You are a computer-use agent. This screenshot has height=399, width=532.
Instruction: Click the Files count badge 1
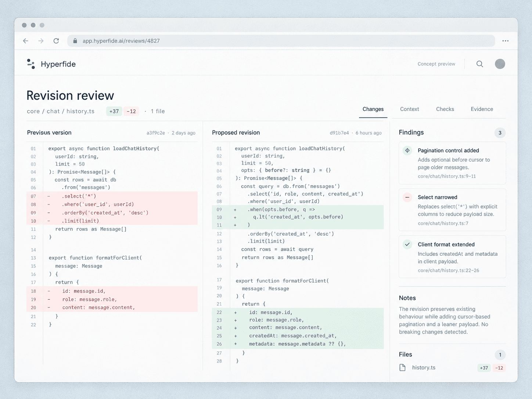coord(500,355)
